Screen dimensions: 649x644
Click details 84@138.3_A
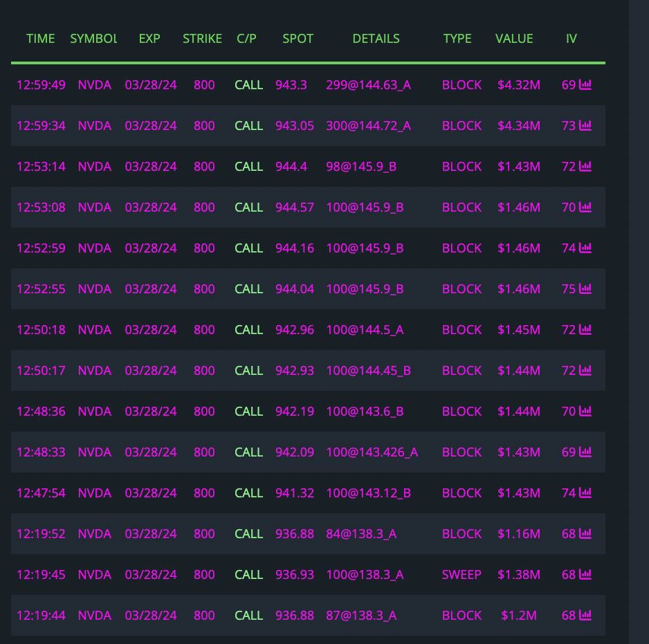(x=361, y=533)
